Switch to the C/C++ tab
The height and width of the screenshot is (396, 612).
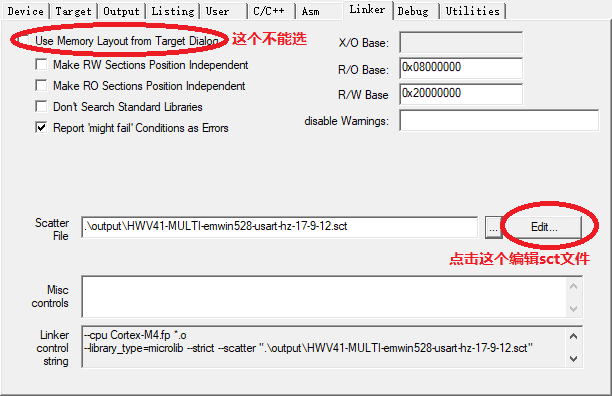tap(271, 11)
